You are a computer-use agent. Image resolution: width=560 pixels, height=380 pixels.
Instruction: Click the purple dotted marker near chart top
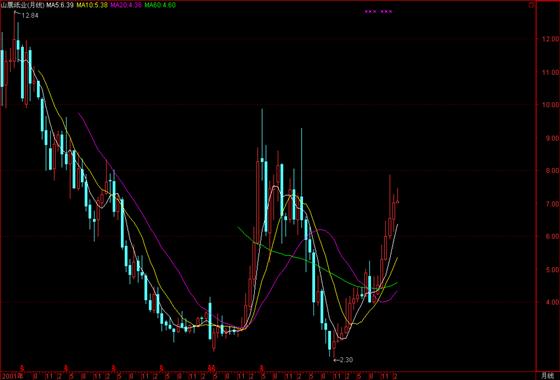(x=378, y=12)
